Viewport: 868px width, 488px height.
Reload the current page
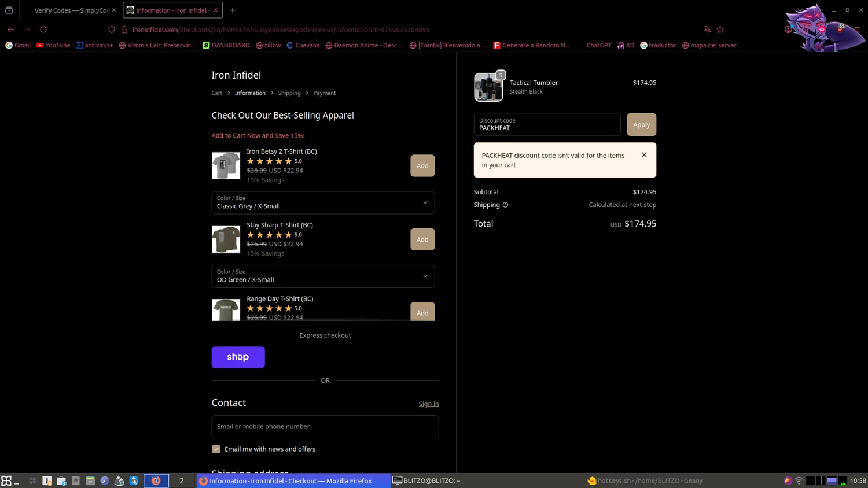(x=43, y=29)
